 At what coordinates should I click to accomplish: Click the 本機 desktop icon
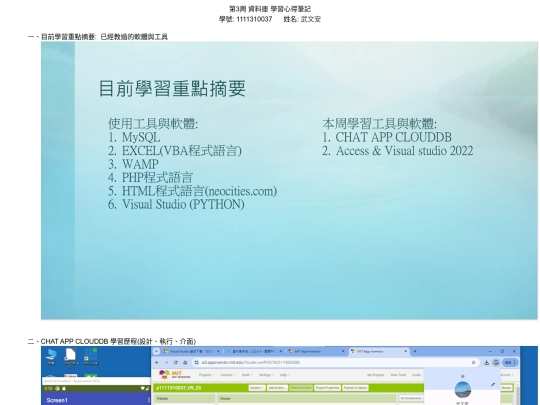(x=51, y=356)
